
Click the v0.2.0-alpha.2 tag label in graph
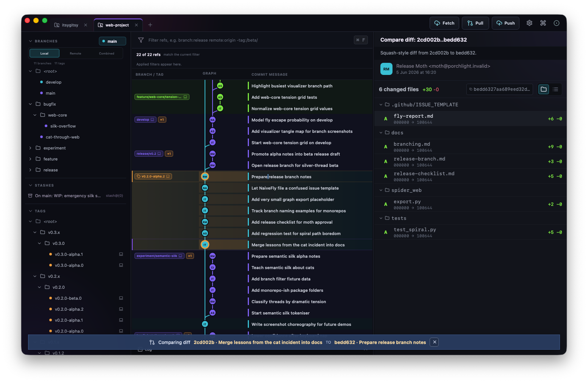point(153,176)
